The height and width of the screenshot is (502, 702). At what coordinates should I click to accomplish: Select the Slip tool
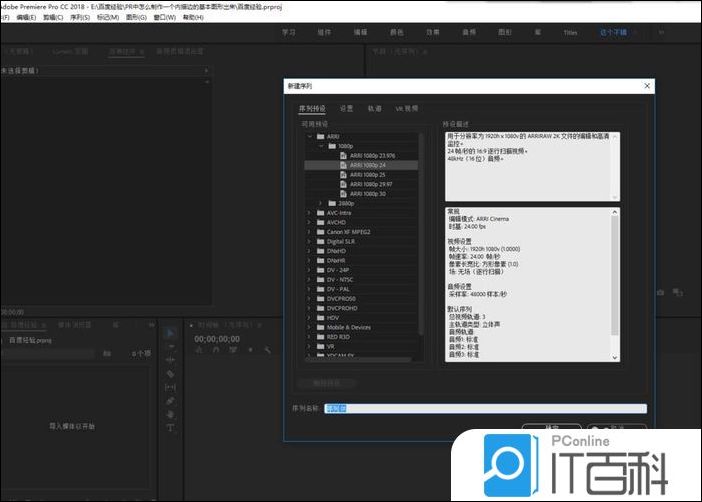[170, 387]
